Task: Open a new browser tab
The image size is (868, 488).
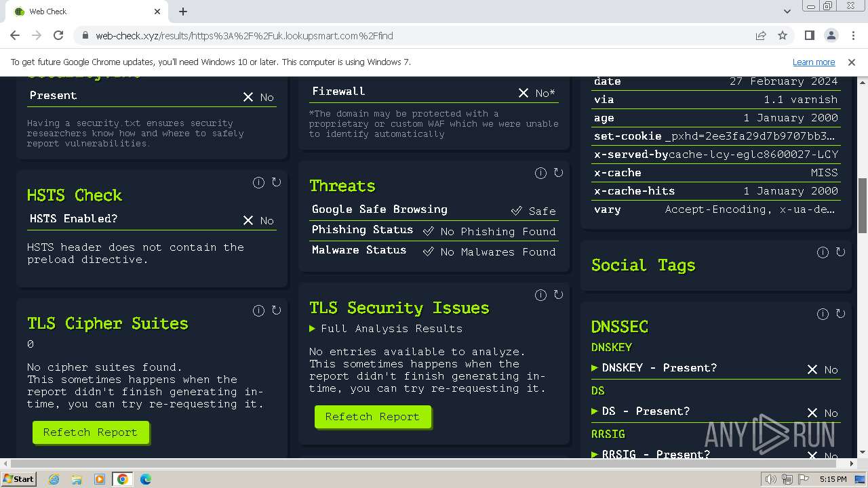Action: pos(183,12)
